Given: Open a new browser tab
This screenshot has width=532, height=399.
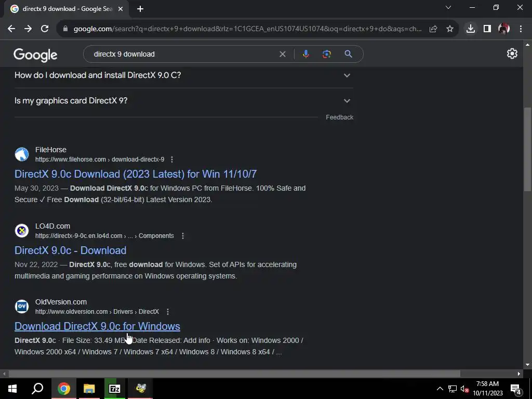Looking at the screenshot, I should (140, 9).
